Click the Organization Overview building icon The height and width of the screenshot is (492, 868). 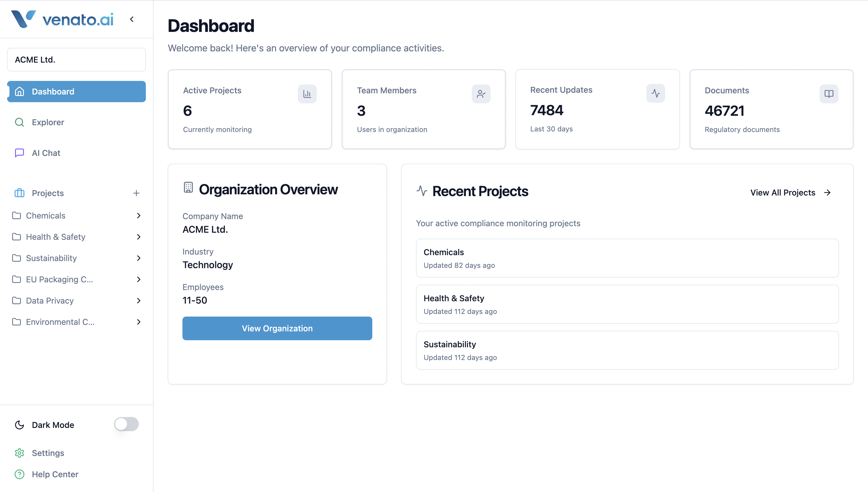point(188,188)
